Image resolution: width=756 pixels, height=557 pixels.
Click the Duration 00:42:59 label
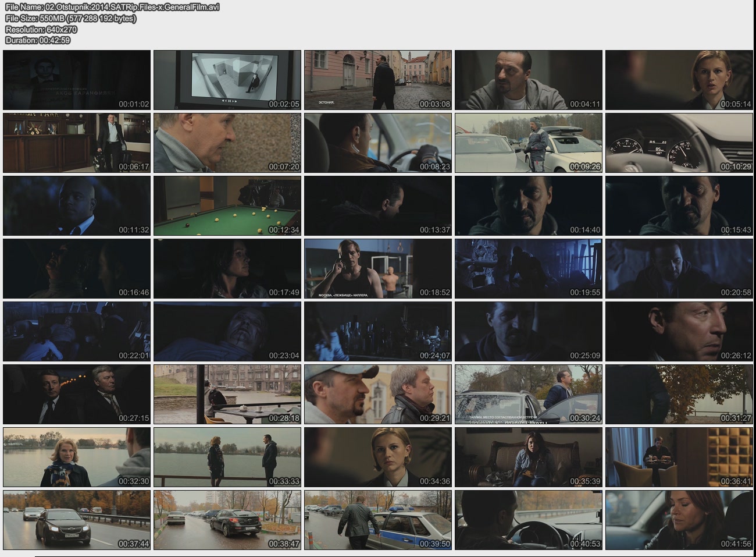38,41
